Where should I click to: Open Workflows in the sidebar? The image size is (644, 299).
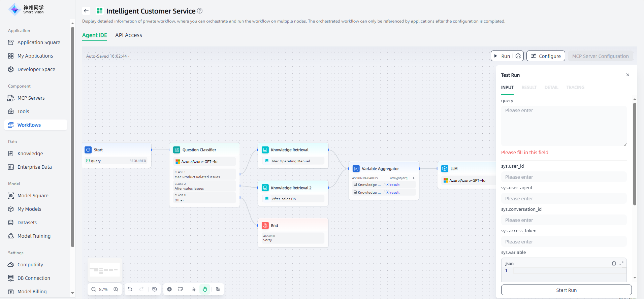click(x=29, y=125)
